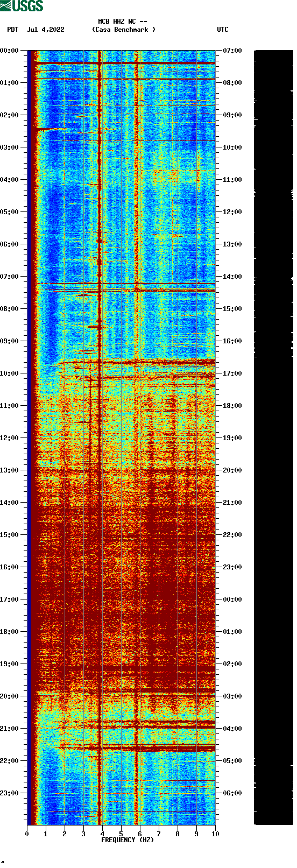The image size is (297, 868).
Task: Click the UTC timezone label
Action: (x=223, y=30)
